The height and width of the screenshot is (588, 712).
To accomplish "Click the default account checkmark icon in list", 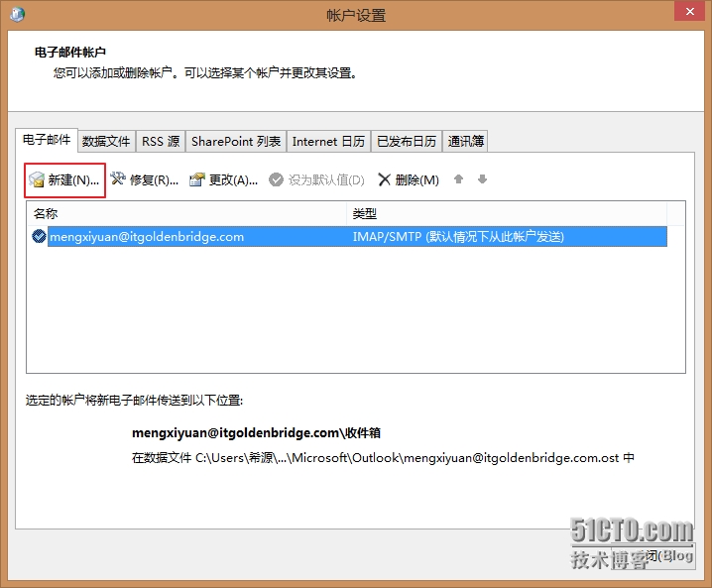I will (x=39, y=237).
